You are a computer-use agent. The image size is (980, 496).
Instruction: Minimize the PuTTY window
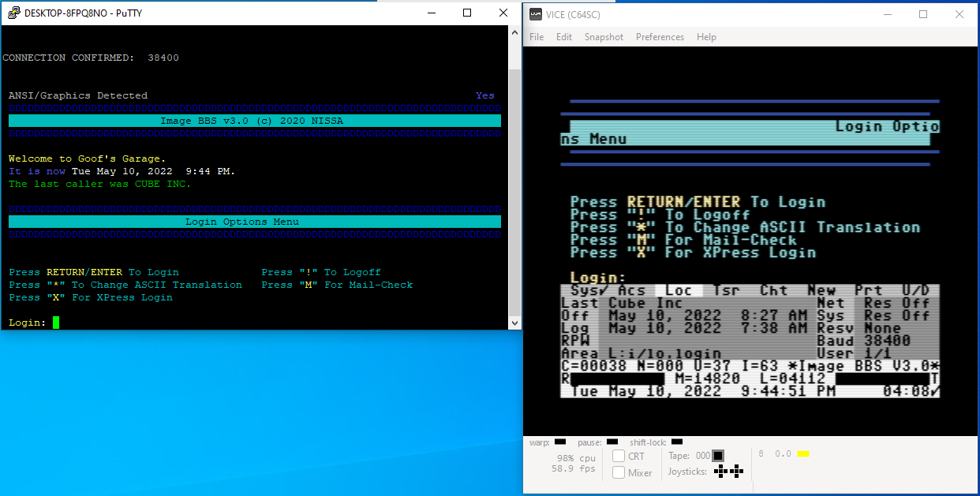(x=431, y=13)
